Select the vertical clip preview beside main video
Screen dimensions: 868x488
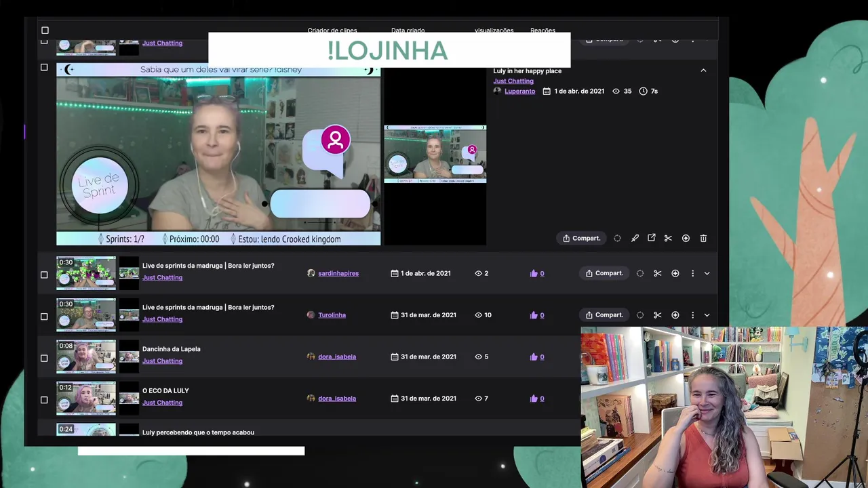pyautogui.click(x=435, y=154)
